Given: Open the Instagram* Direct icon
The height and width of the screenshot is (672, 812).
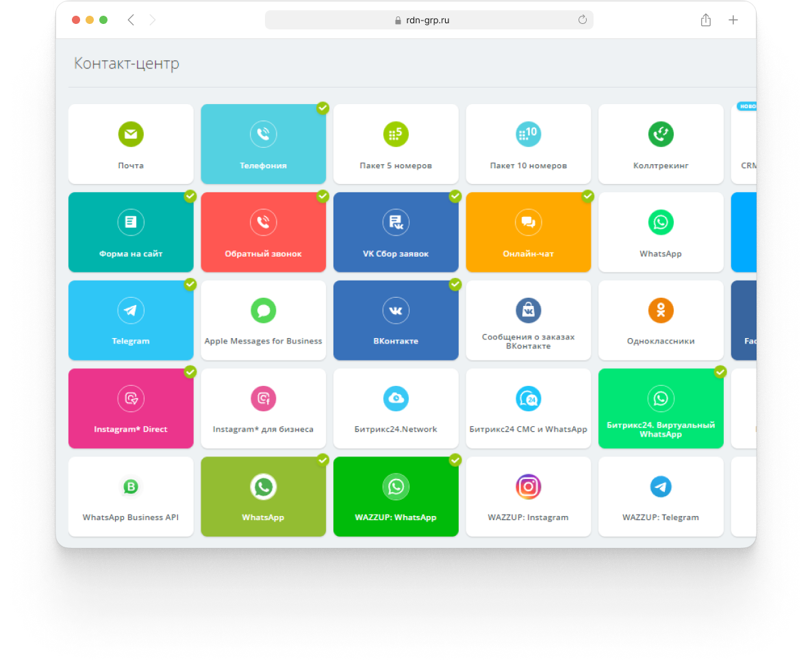Looking at the screenshot, I should (131, 399).
